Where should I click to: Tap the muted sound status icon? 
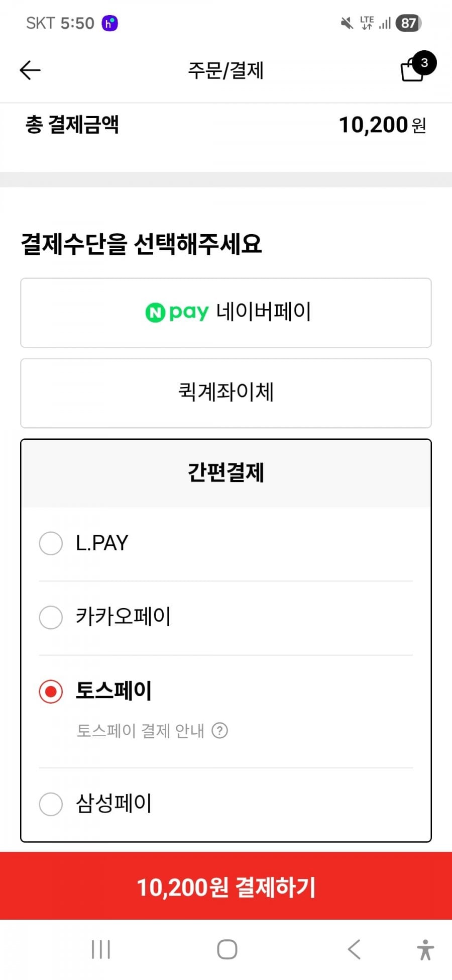tap(347, 23)
